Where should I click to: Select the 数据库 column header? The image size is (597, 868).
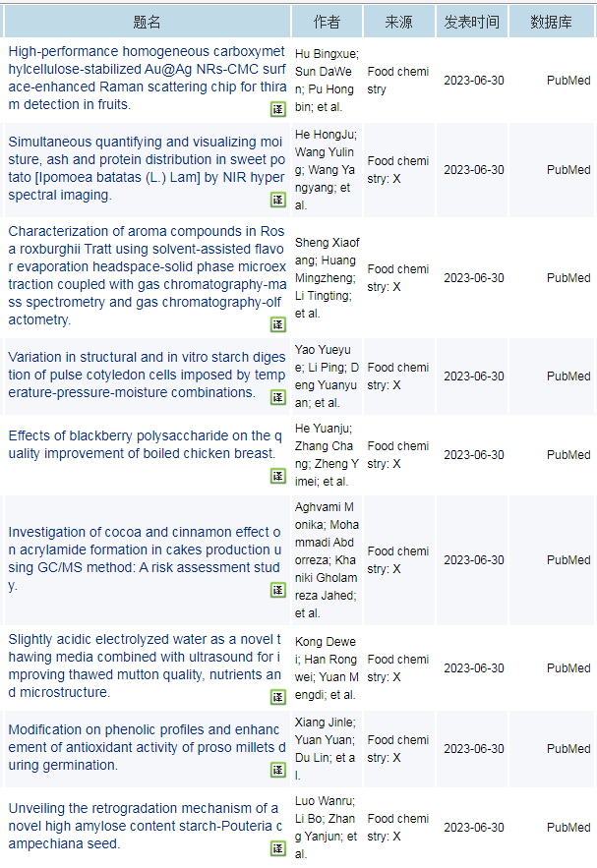551,22
